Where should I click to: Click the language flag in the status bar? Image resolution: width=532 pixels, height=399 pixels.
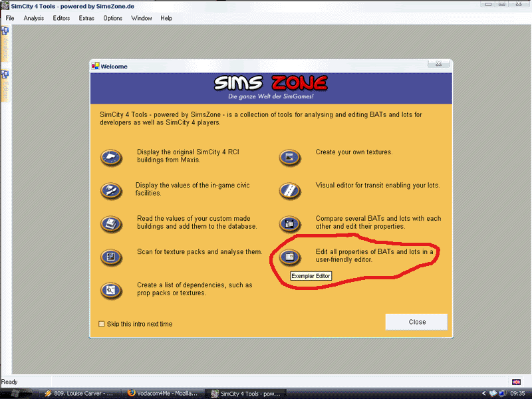(x=516, y=382)
